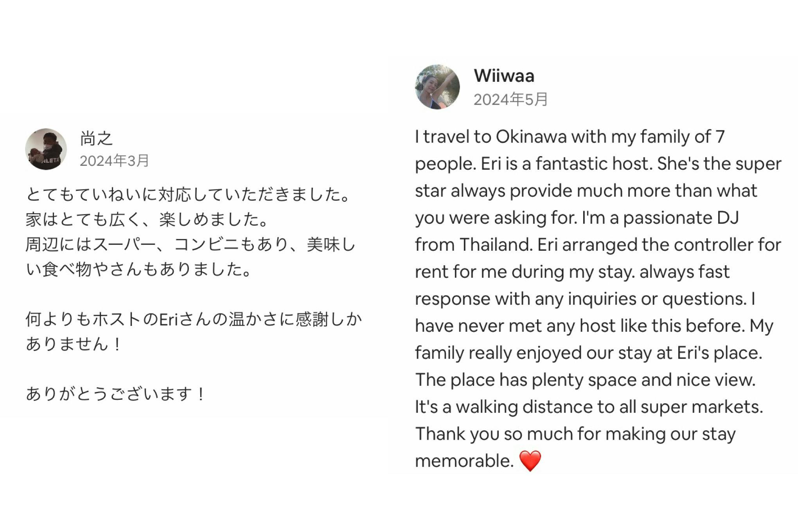Click the reviewer name Wiiwaa

coord(504,75)
